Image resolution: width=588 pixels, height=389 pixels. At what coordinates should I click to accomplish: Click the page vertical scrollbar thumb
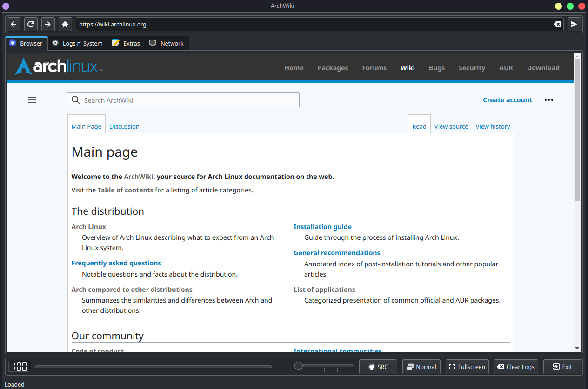point(577,130)
